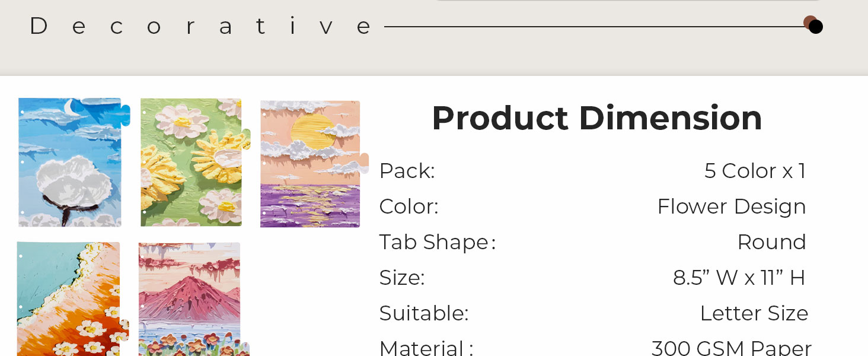Screen dimensions: 868x356
Task: Click the Letter Size value
Action: tap(754, 313)
